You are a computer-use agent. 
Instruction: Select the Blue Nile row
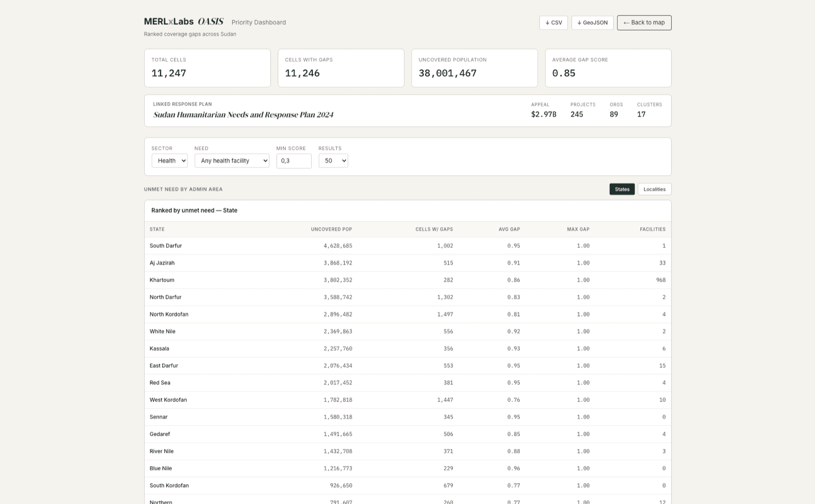pyautogui.click(x=407, y=468)
